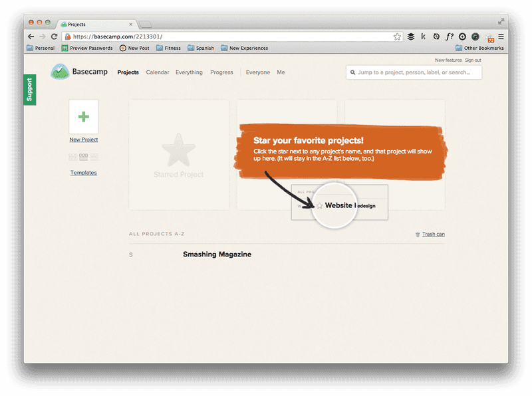Click the Basecamp wordmark text
This screenshot has height=396, width=532.
(90, 72)
